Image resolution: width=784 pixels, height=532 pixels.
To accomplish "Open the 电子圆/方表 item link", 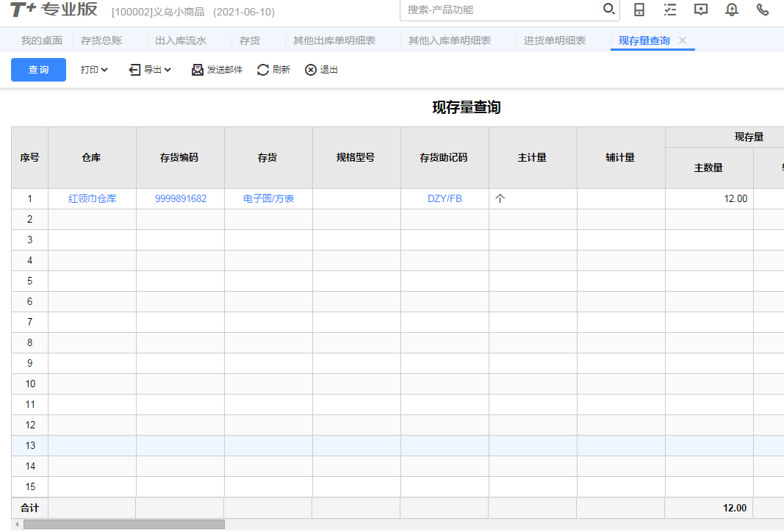I will tap(268, 198).
